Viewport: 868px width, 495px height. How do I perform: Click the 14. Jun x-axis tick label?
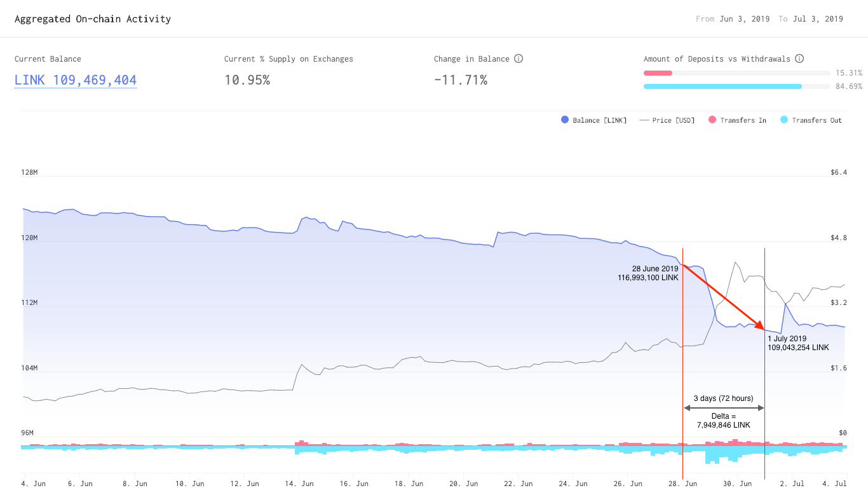point(301,484)
